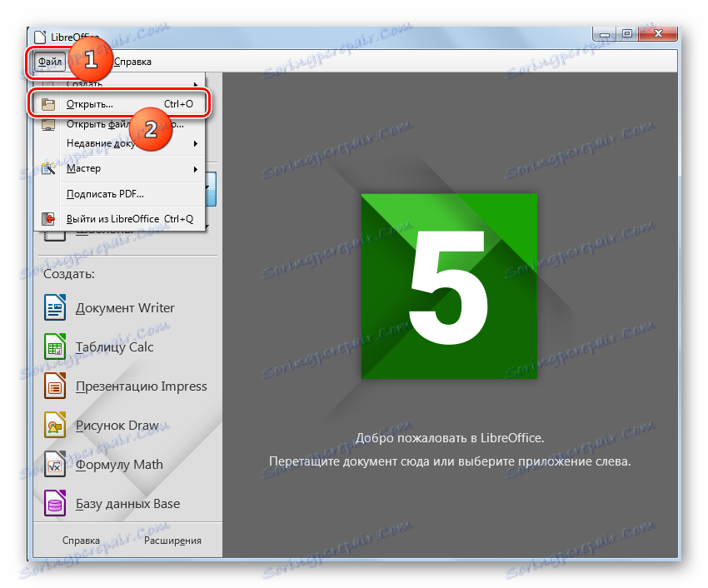Create a Базу данных Base
Viewport: 708px width, 588px height.
point(127,504)
